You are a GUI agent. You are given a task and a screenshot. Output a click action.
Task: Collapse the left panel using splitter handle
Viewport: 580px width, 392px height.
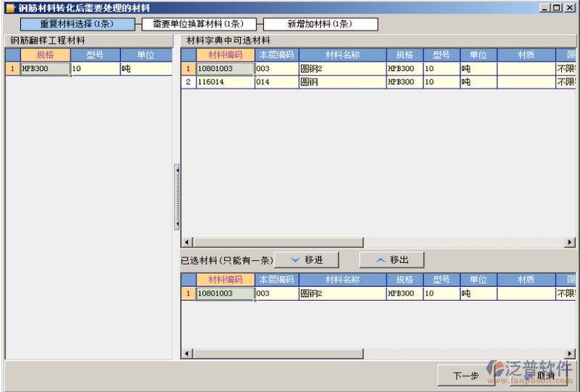(x=177, y=196)
